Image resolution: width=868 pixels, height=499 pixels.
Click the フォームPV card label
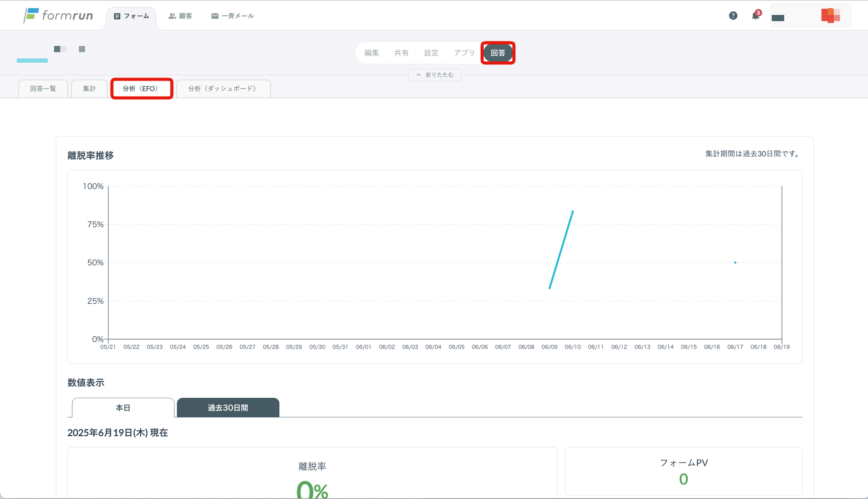(684, 463)
